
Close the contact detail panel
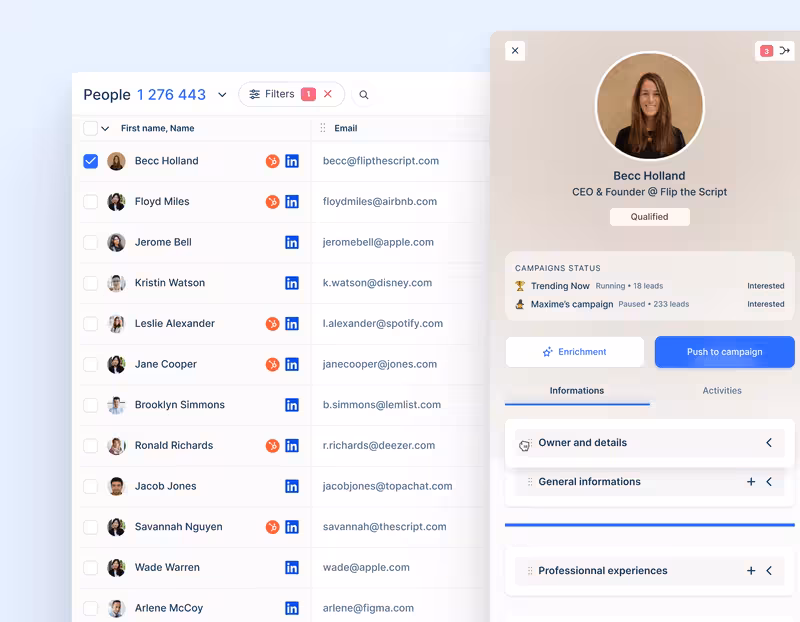tap(515, 50)
